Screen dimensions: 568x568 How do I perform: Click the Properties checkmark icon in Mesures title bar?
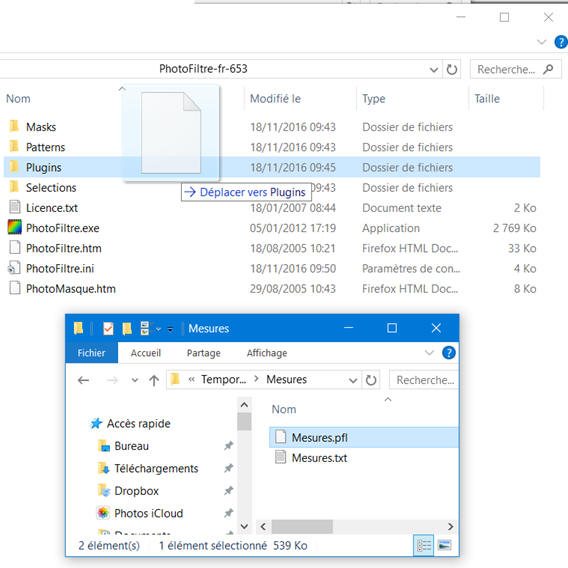pyautogui.click(x=108, y=329)
